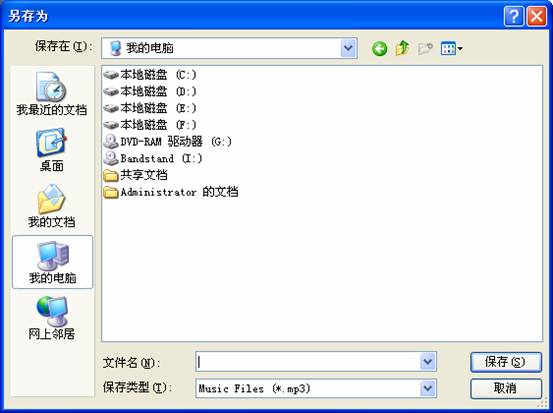Viewport: 553px width, 413px height.
Task: Select My Computer (我的电脑) sidebar shortcut
Action: [52, 262]
